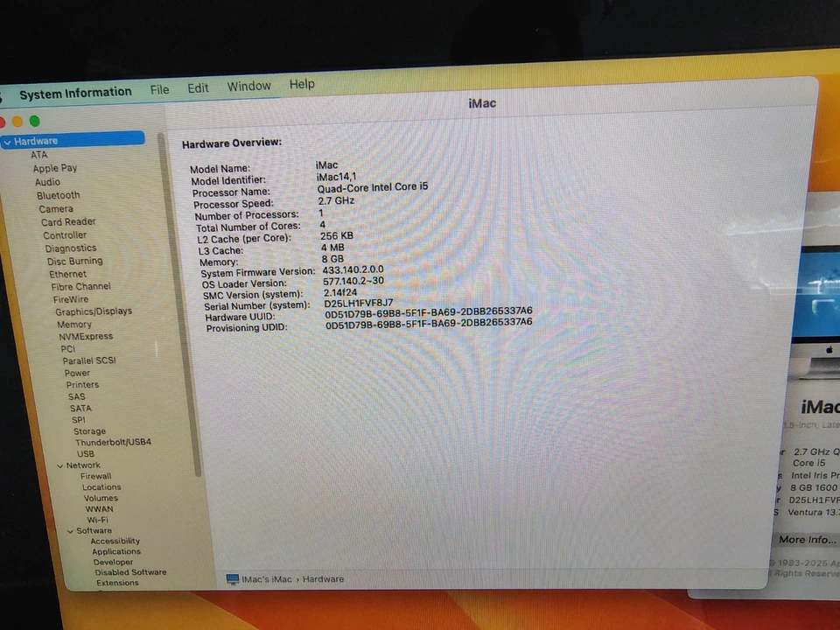
Task: Open the Thunderbolt/USB4 hardware section
Action: pos(114,442)
